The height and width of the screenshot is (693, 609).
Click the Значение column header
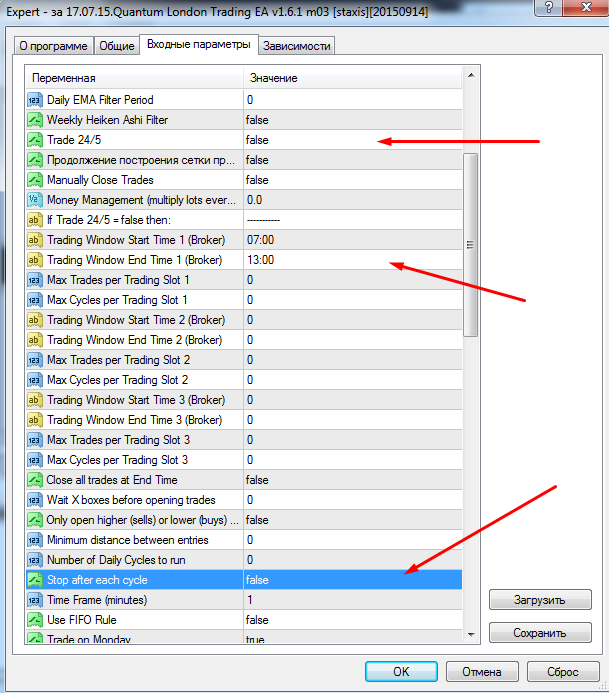353,78
